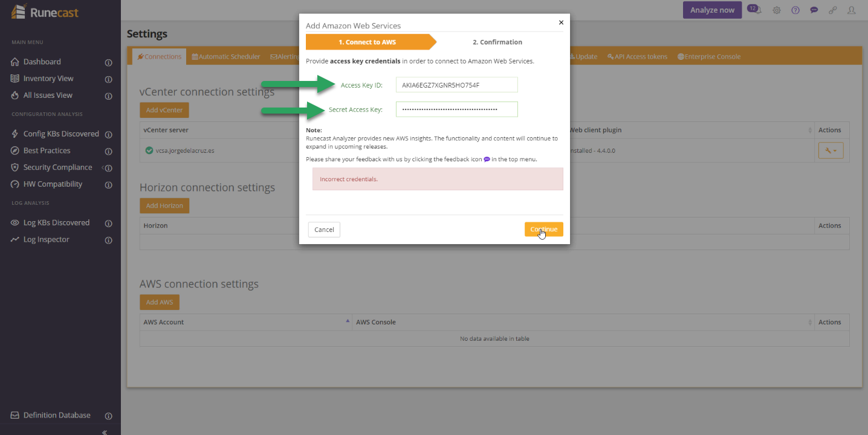Image resolution: width=868 pixels, height=435 pixels.
Task: Open the Update tab
Action: (x=583, y=57)
